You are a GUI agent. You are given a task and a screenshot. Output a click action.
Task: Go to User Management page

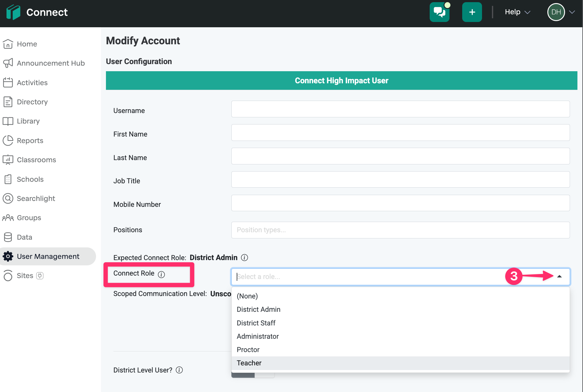[x=48, y=256]
